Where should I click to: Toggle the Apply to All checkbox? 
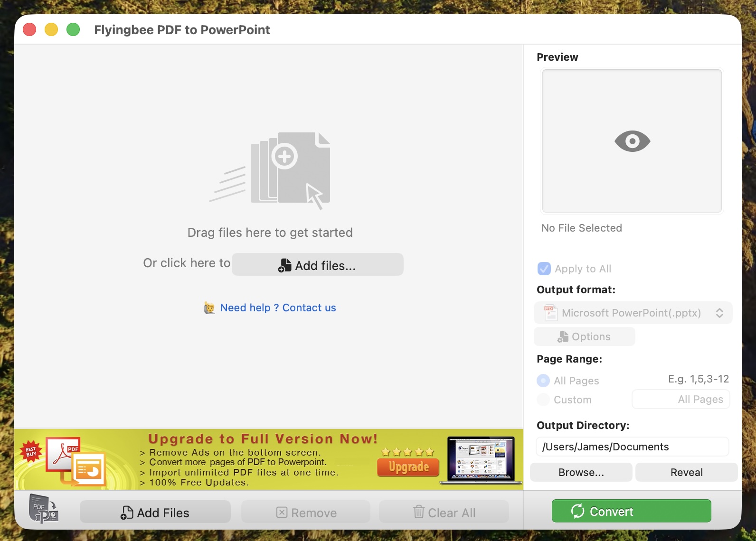544,269
